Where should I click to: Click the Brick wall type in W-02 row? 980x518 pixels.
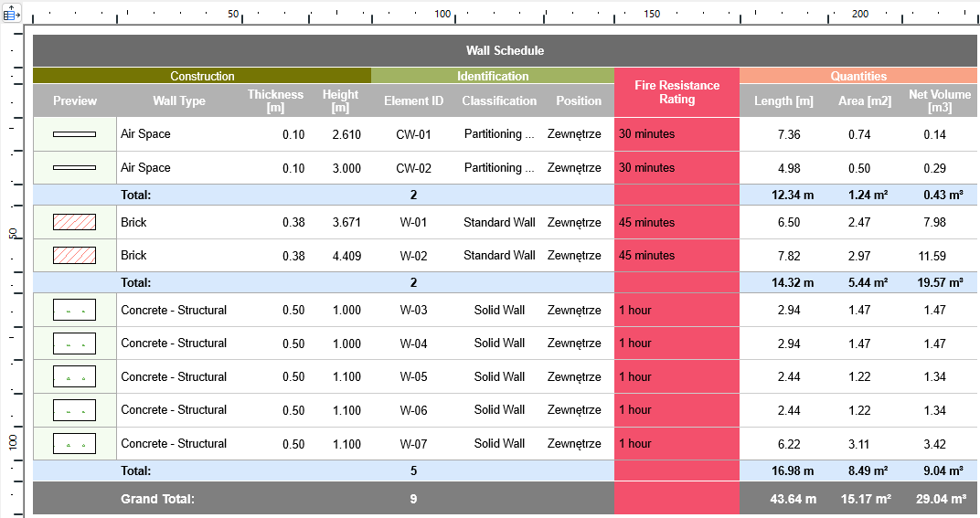133,255
